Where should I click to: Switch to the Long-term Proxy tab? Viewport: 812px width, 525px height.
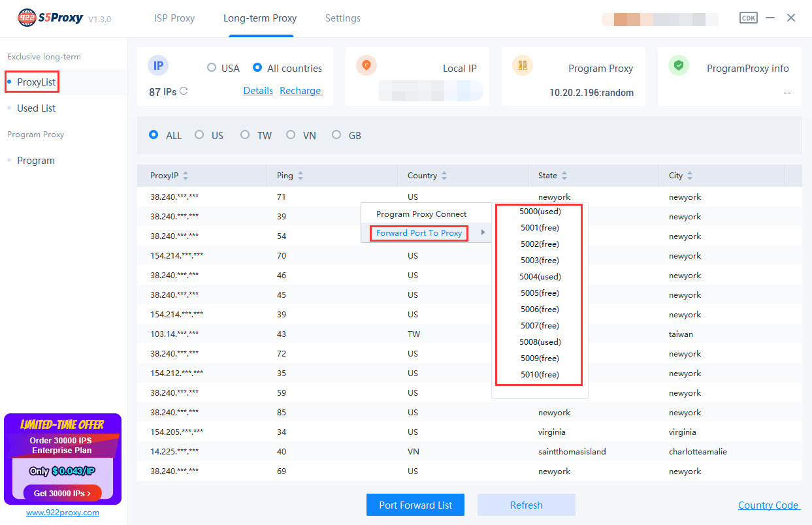click(260, 18)
